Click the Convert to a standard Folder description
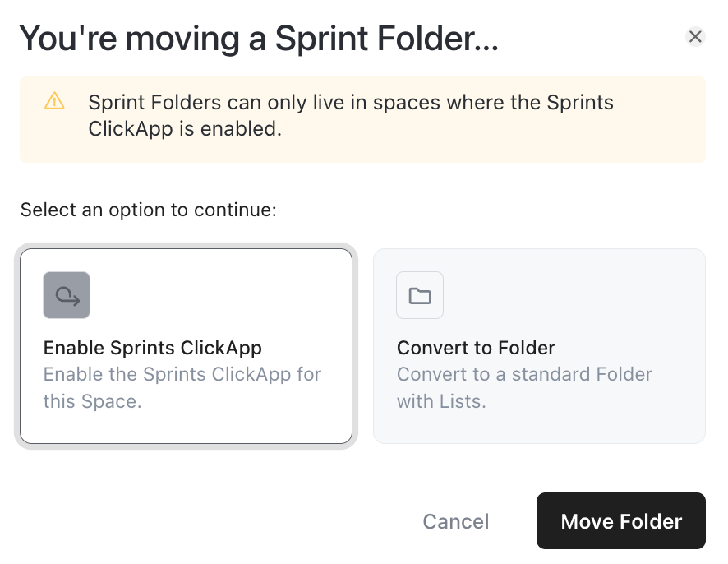This screenshot has width=728, height=564. tap(524, 387)
